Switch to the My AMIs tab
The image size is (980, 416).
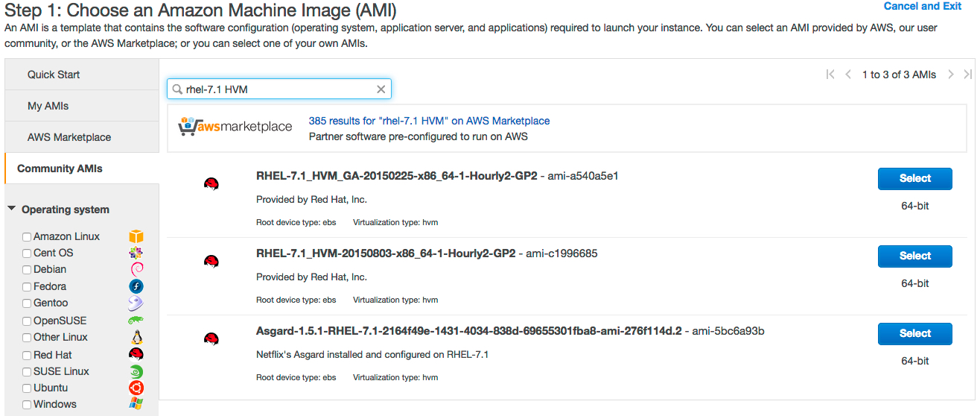click(x=48, y=106)
